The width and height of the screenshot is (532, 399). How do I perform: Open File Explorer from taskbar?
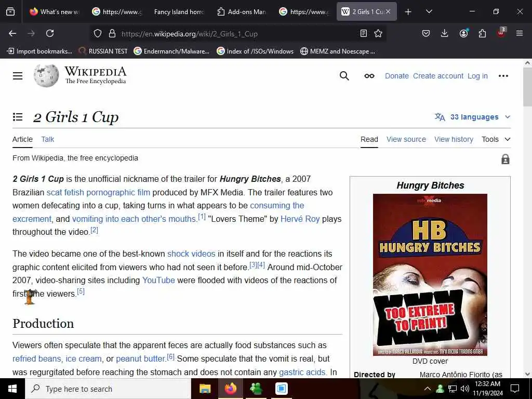tap(205, 389)
